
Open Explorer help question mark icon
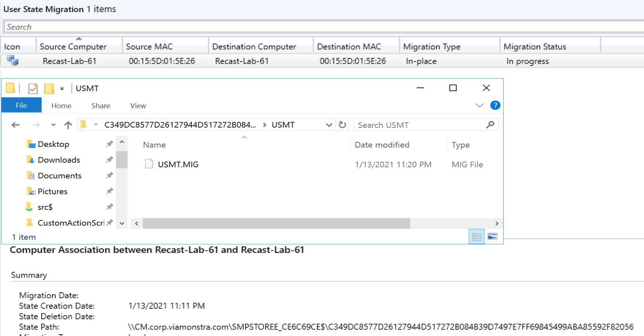(495, 105)
